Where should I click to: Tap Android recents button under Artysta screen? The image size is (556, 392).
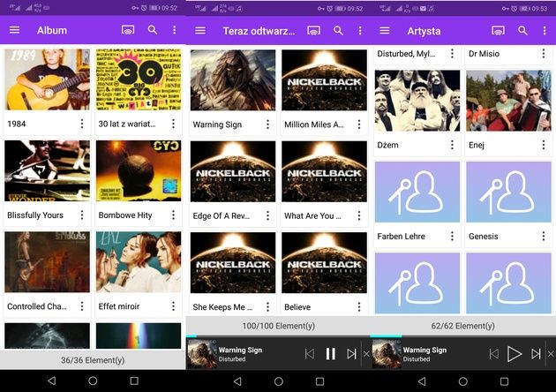(x=504, y=381)
